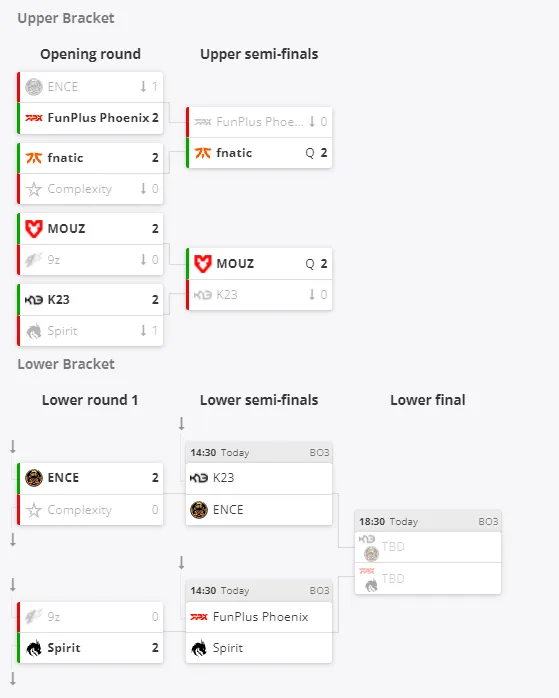Click the down arrow above K23 lower semi-final

pos(182,423)
